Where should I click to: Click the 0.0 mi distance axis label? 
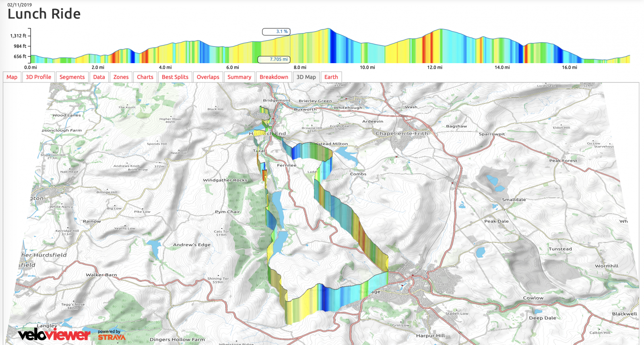31,68
